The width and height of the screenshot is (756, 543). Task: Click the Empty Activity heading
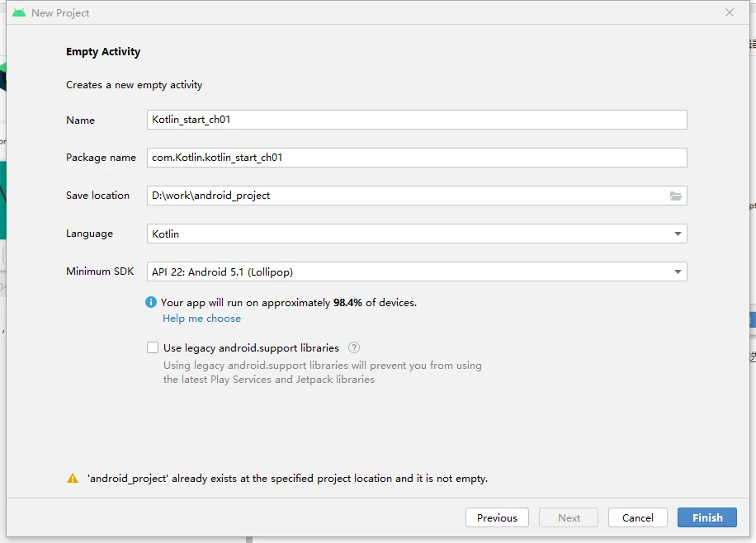103,52
